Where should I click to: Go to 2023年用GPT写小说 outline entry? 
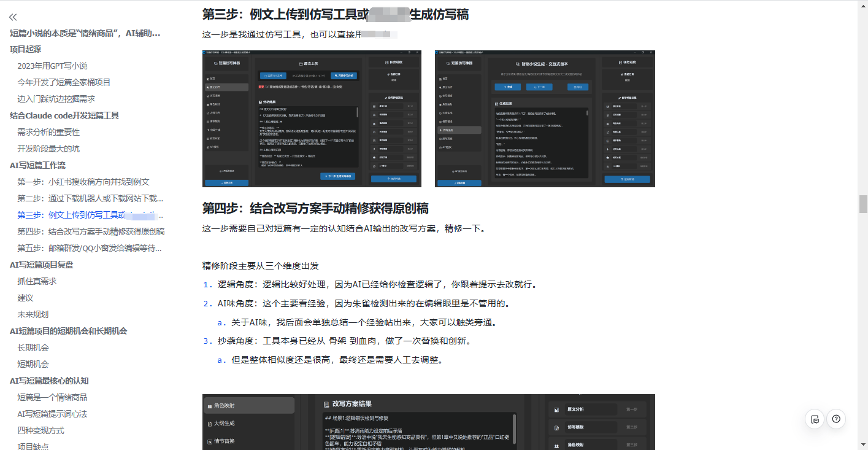52,66
